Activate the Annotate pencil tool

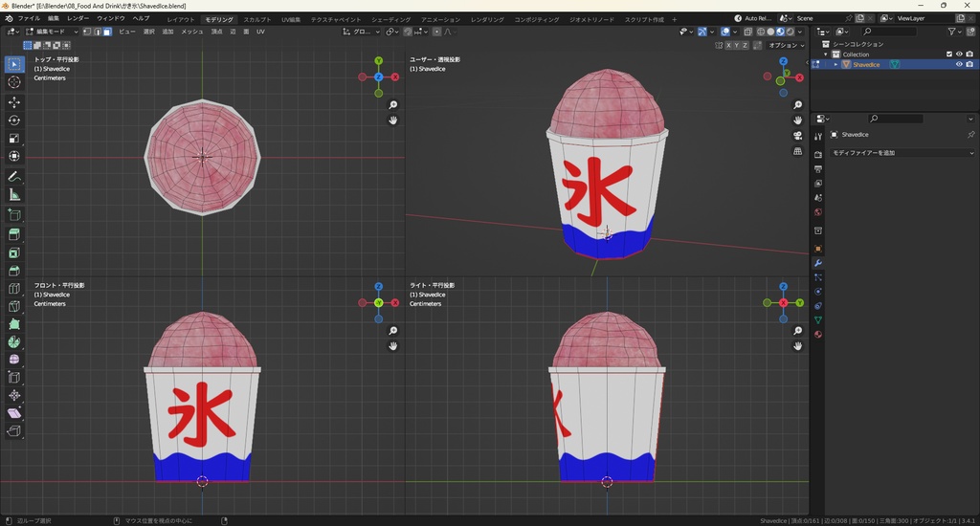click(x=14, y=177)
